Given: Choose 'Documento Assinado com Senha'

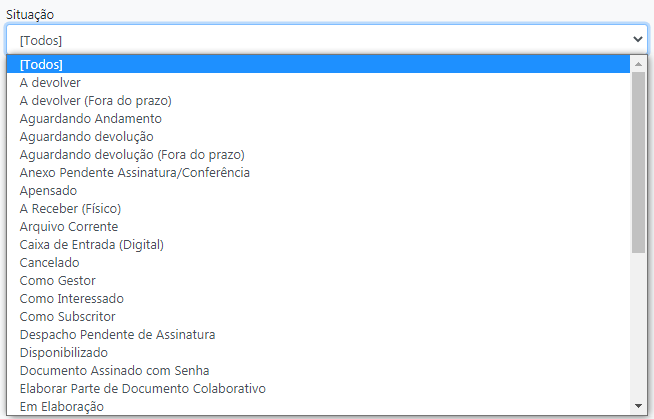Looking at the screenshot, I should tap(114, 371).
